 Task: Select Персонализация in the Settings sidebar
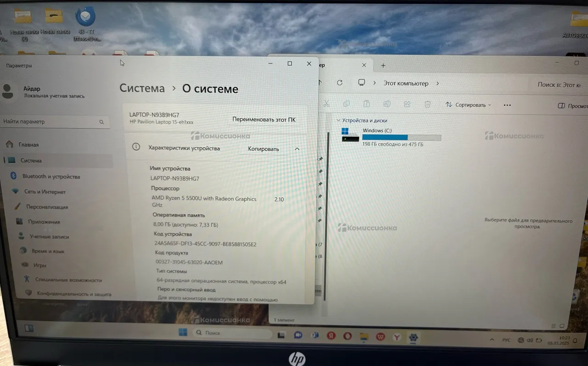click(46, 207)
